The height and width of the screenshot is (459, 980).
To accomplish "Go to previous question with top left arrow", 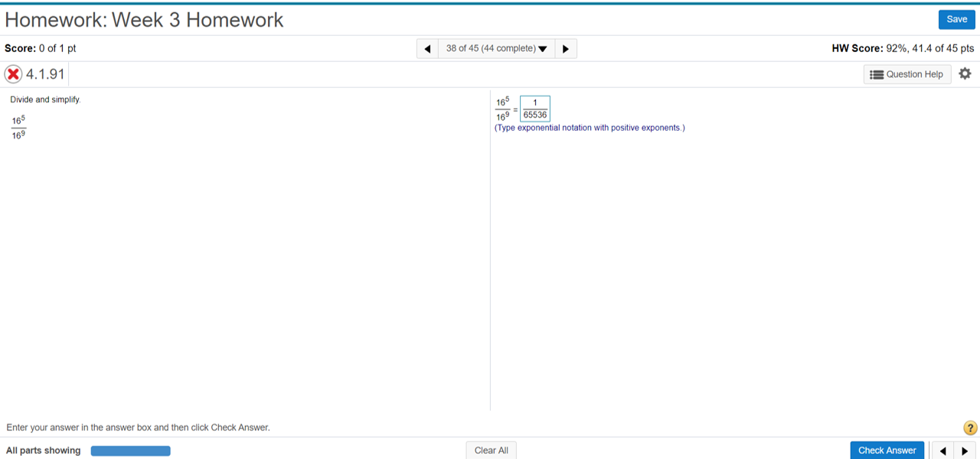I will tap(427, 49).
